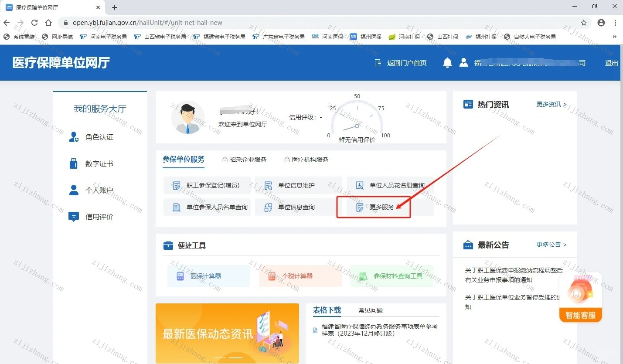Open 福建省医疗保障经办政务服务事项表单 download
Image resolution: width=623 pixels, height=364 pixels.
379,330
